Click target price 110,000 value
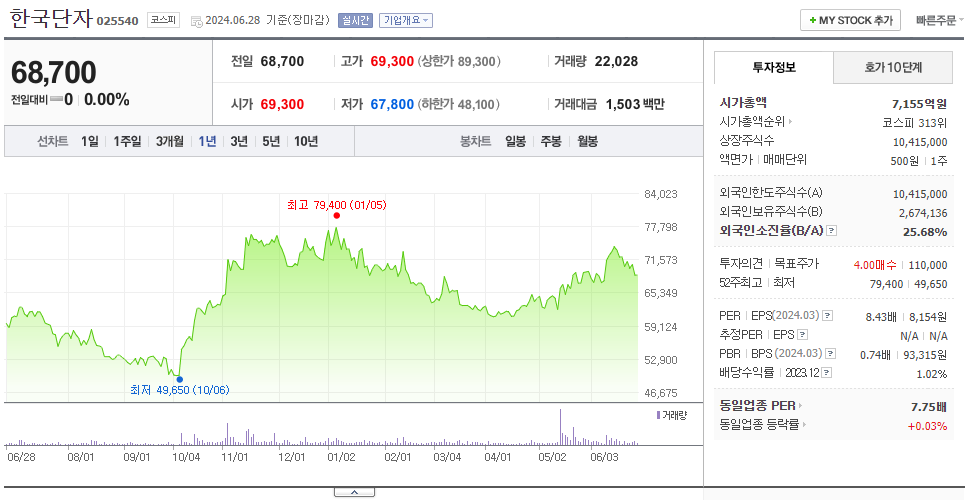This screenshot has height=500, width=968. [x=928, y=265]
